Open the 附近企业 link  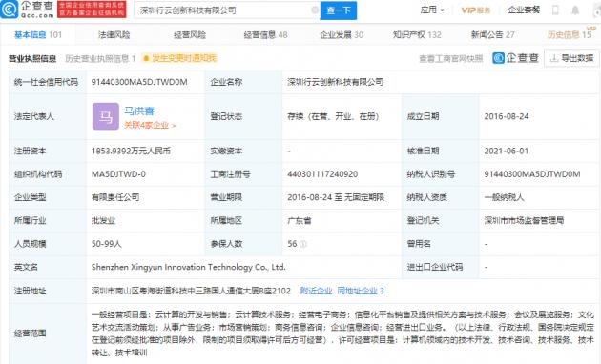[316, 291]
